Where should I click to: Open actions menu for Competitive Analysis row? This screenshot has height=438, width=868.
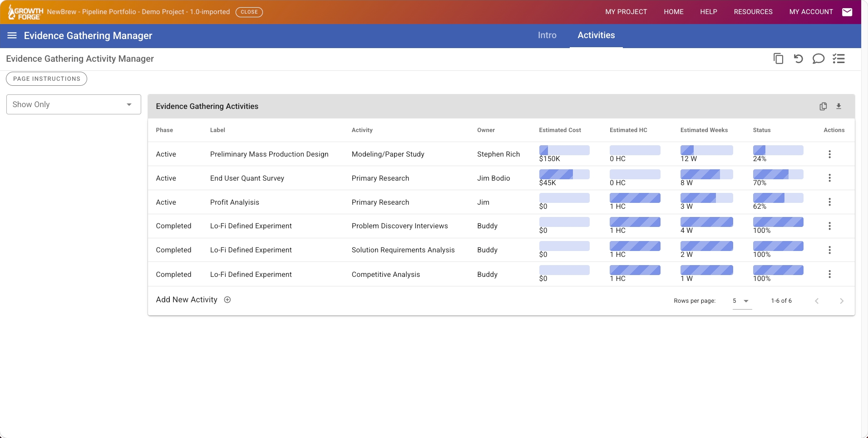click(x=829, y=274)
